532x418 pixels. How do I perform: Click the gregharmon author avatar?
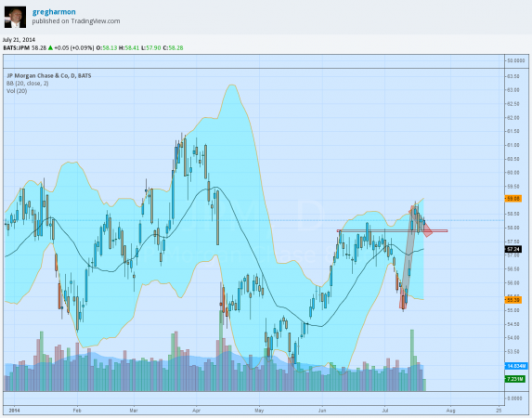(15, 17)
